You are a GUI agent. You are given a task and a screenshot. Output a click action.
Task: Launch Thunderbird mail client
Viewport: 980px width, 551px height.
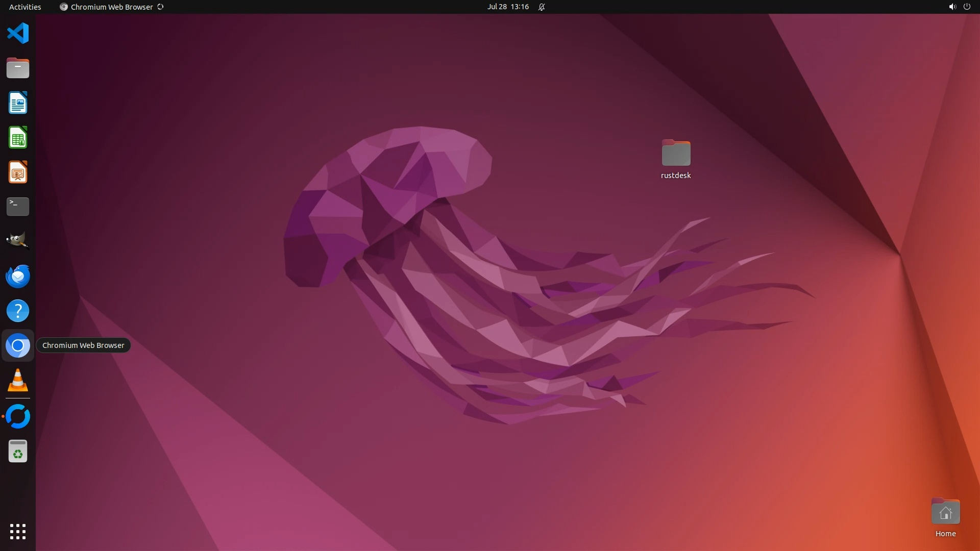coord(18,276)
